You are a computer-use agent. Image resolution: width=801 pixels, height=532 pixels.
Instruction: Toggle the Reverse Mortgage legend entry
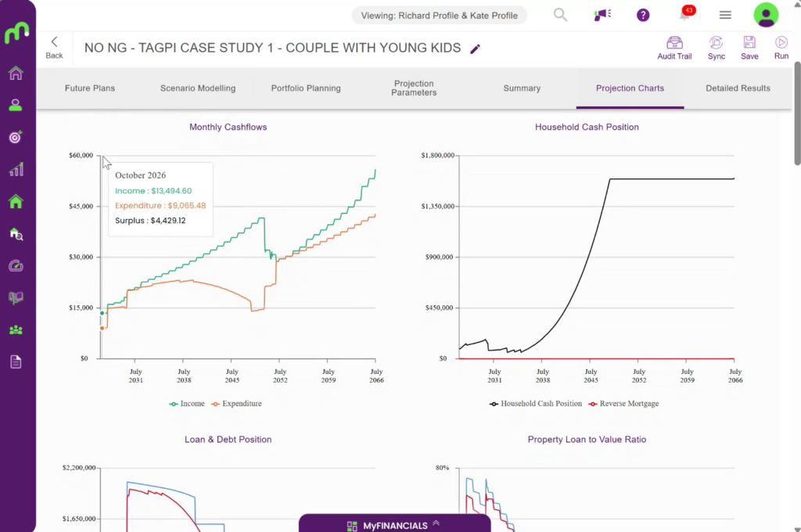point(623,404)
